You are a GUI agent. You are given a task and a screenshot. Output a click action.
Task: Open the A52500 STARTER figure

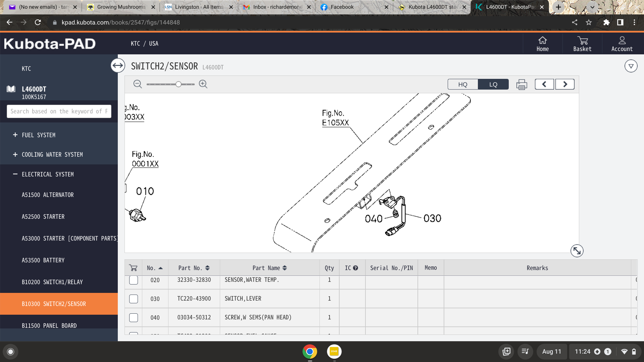(43, 217)
